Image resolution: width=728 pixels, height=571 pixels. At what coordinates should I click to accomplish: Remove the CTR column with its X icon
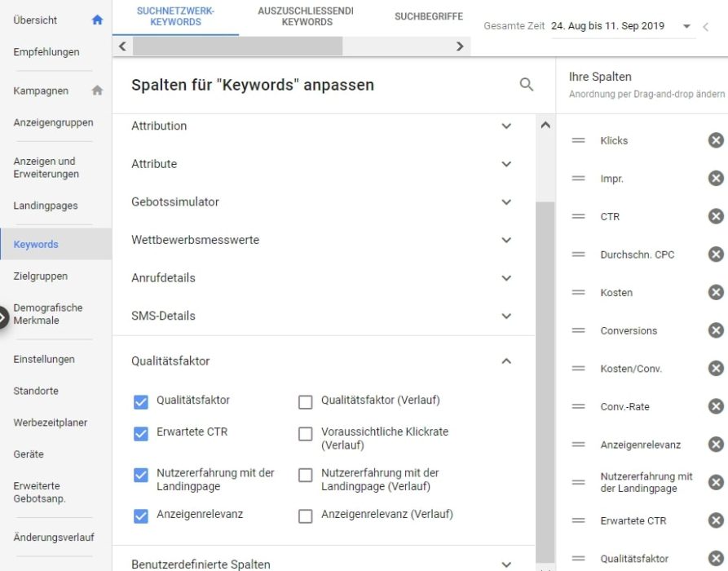pos(716,216)
